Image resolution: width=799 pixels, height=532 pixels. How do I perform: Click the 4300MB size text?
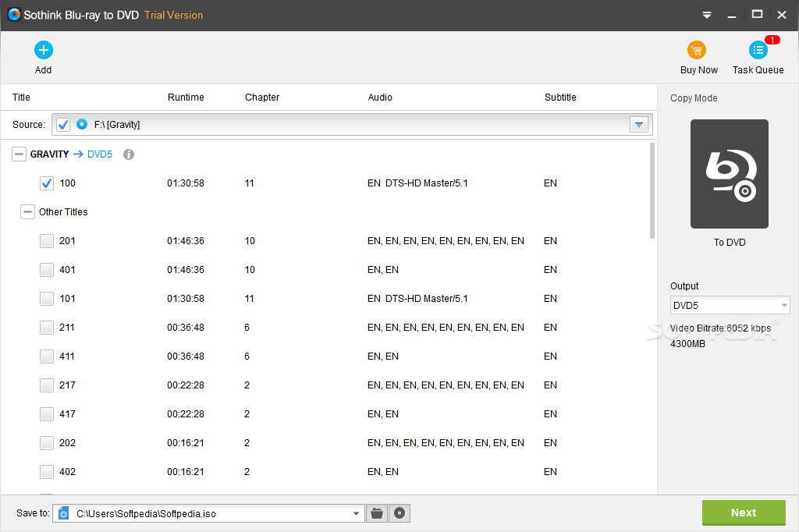[x=688, y=344]
